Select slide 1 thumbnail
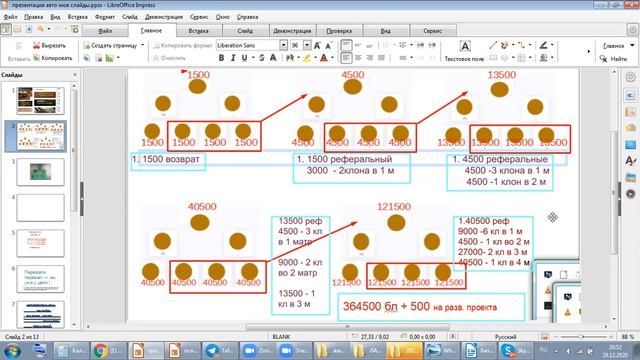 [40, 100]
